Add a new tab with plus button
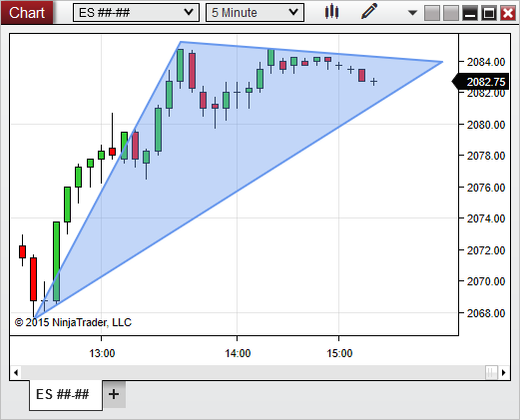The image size is (520, 420). click(114, 394)
